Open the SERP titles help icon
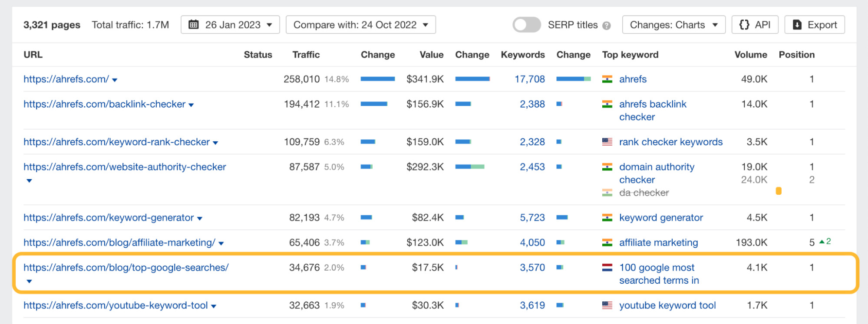This screenshot has width=868, height=324. point(607,26)
